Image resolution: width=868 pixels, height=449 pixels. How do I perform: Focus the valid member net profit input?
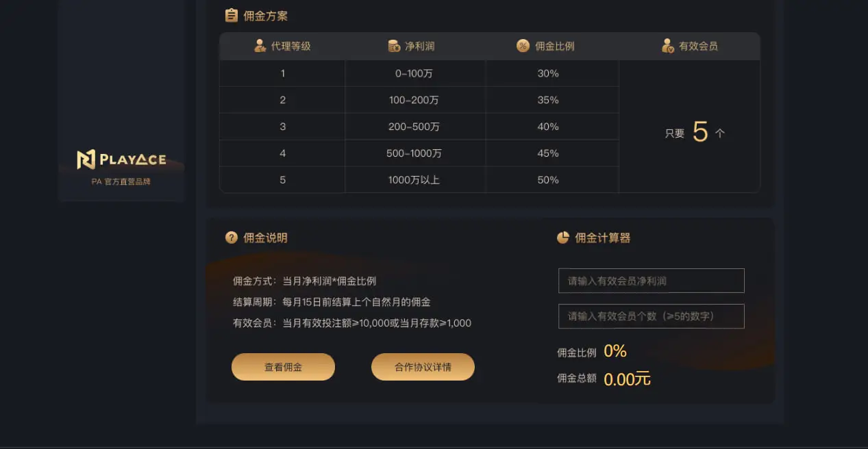coord(651,281)
